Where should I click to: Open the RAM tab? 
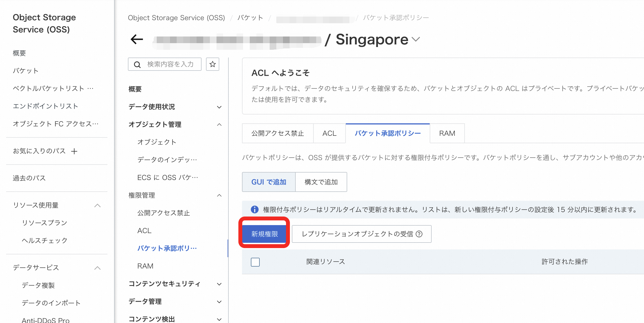coord(447,133)
